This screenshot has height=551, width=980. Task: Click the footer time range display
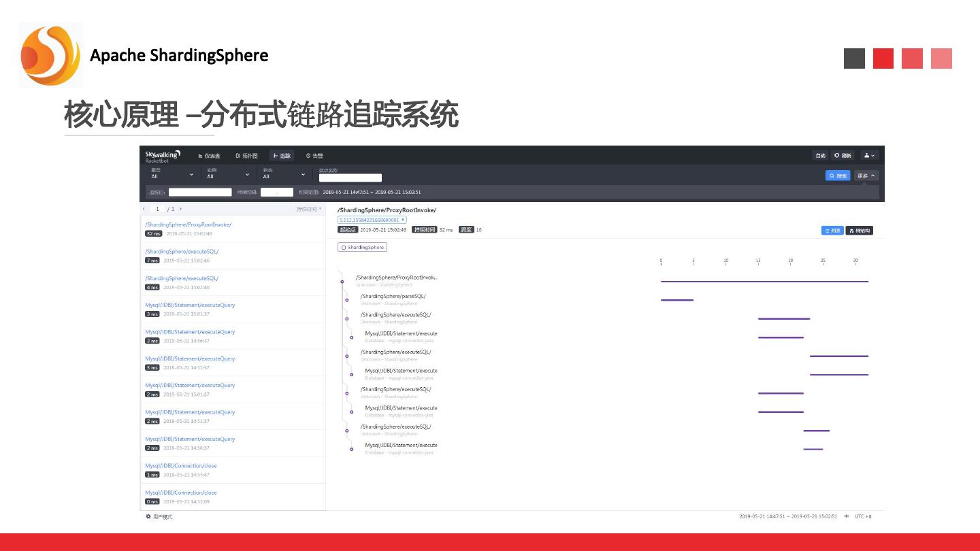[788, 517]
